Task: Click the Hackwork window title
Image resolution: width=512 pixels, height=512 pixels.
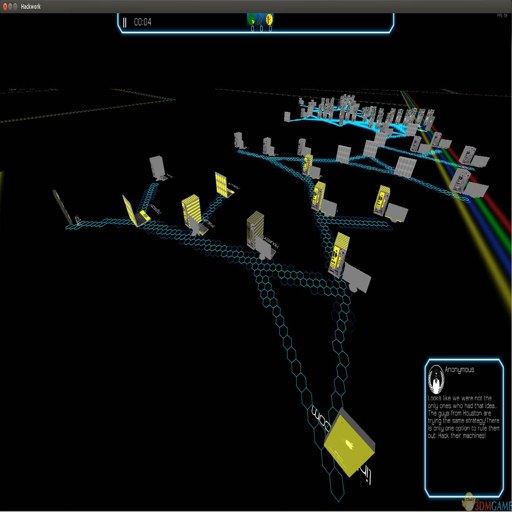Action: coord(30,6)
